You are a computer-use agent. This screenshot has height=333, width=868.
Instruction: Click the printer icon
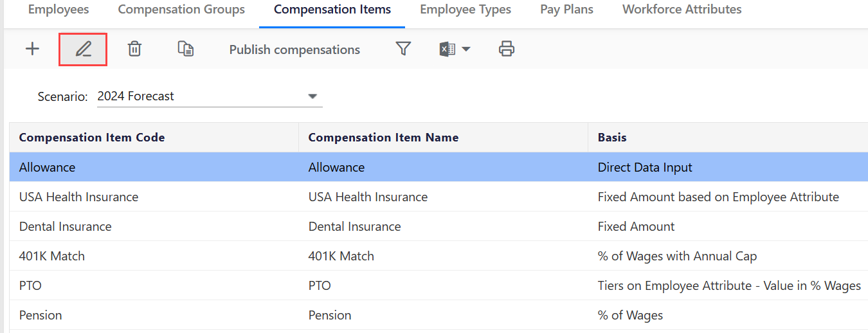[x=507, y=49]
